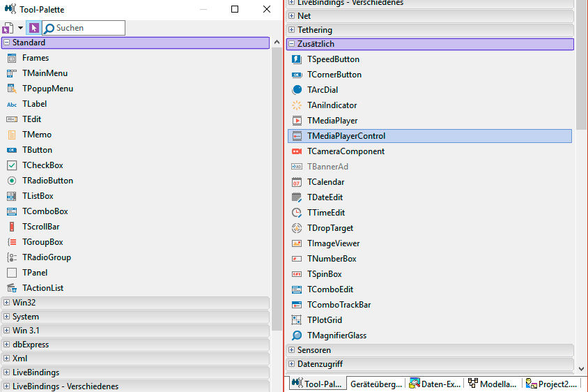Collapse the Zusätzlich category
The image size is (588, 392).
[x=291, y=44]
